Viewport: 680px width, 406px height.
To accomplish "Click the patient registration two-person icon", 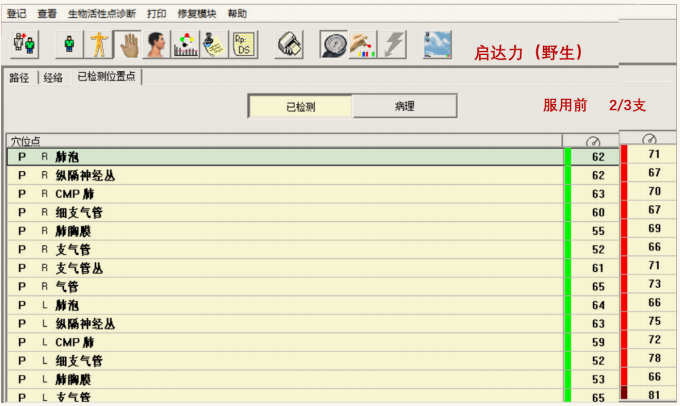I will [x=23, y=44].
